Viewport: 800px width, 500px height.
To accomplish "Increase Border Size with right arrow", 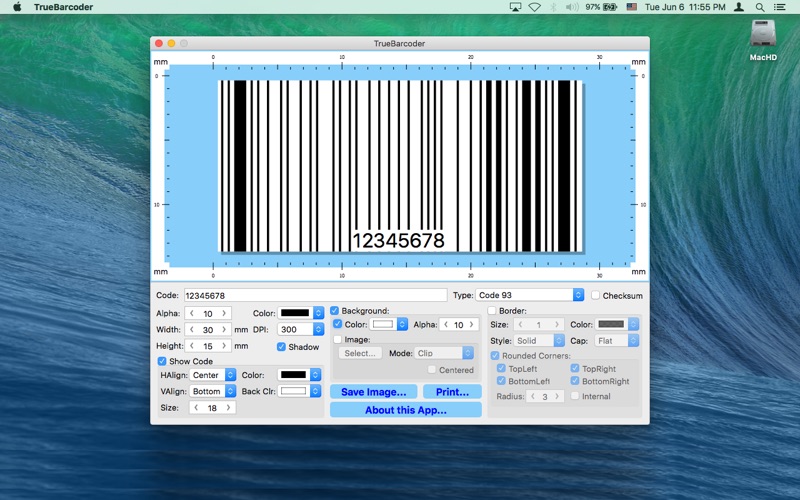I will coord(557,324).
